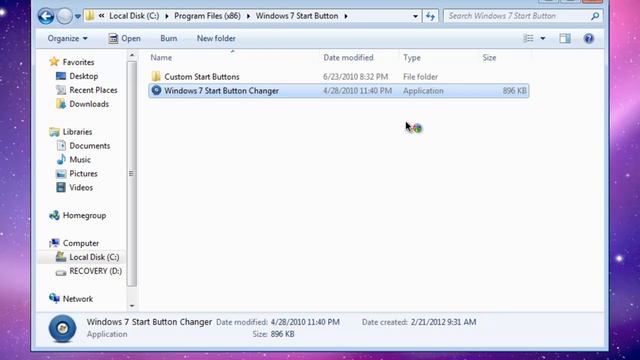This screenshot has height=360, width=640.
Task: Click the Forward navigation arrow
Action: click(x=64, y=16)
